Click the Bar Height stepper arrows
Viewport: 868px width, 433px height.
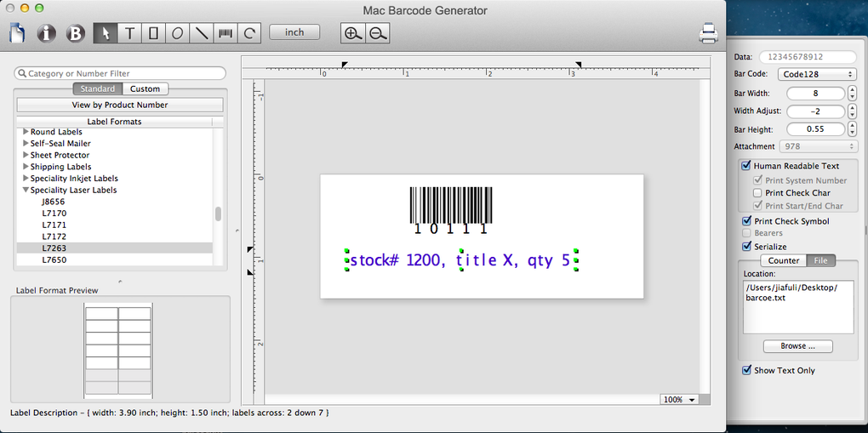coord(852,129)
